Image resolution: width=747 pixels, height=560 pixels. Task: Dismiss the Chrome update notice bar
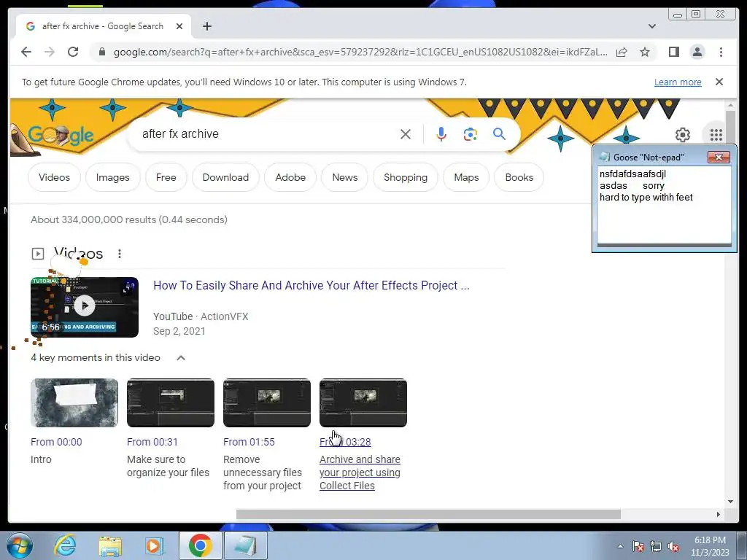(719, 82)
